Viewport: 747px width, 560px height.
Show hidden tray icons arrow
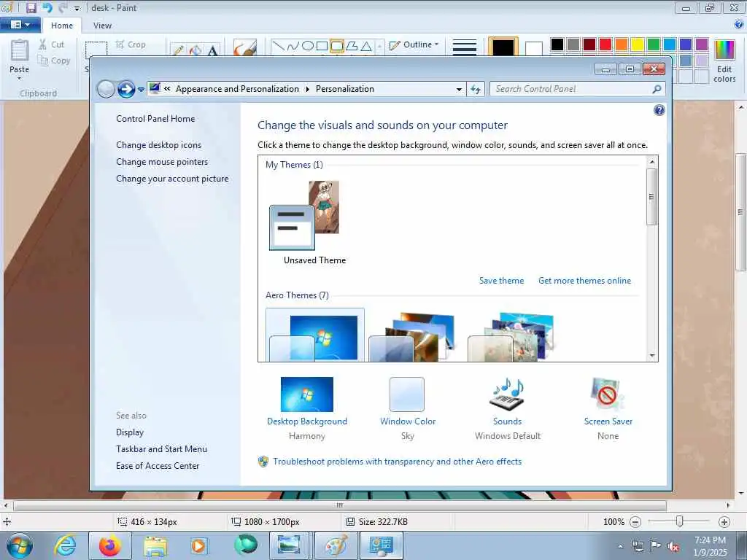(620, 546)
